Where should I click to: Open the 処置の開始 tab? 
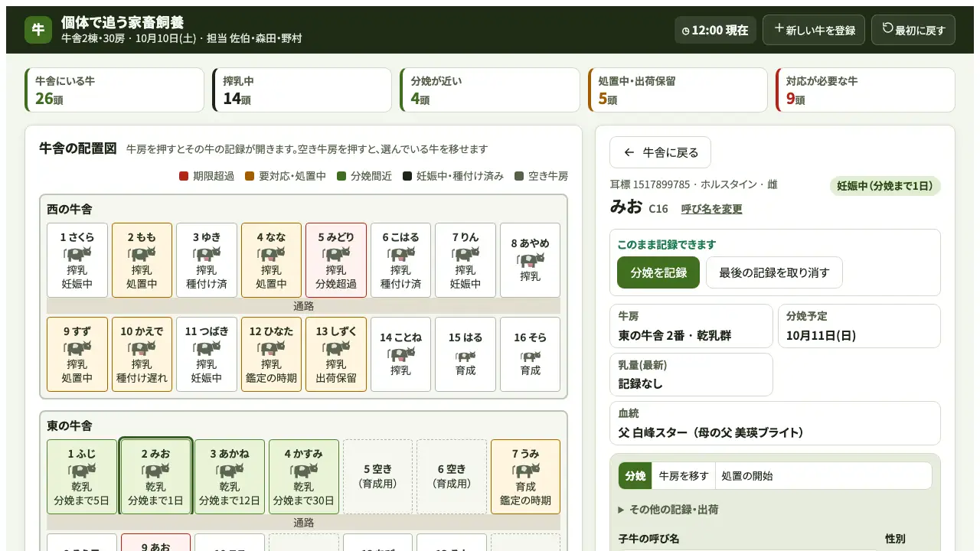pyautogui.click(x=747, y=475)
